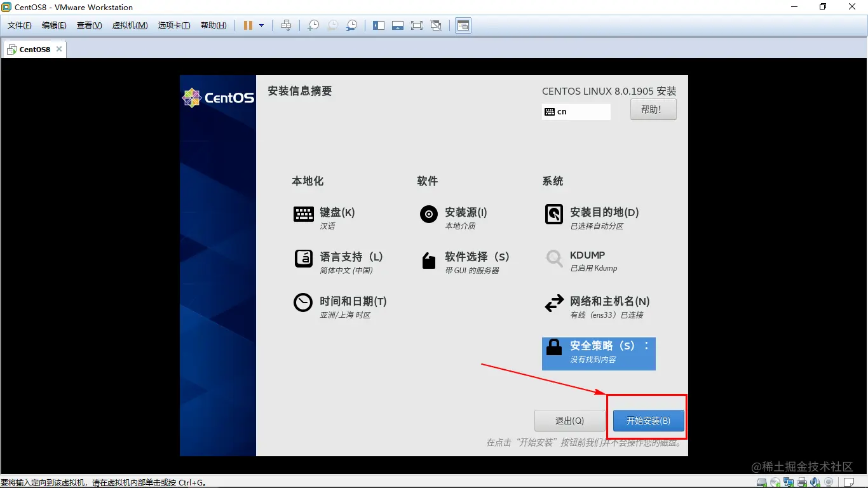Image resolution: width=868 pixels, height=488 pixels.
Task: Click send Ctrl+Alt+Del toolbar icon
Action: click(286, 25)
